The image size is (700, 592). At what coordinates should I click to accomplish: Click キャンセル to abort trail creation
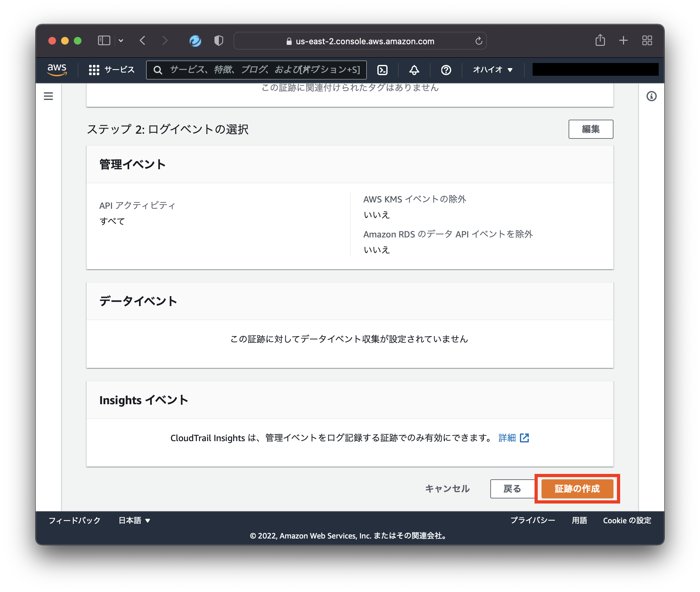pyautogui.click(x=447, y=489)
